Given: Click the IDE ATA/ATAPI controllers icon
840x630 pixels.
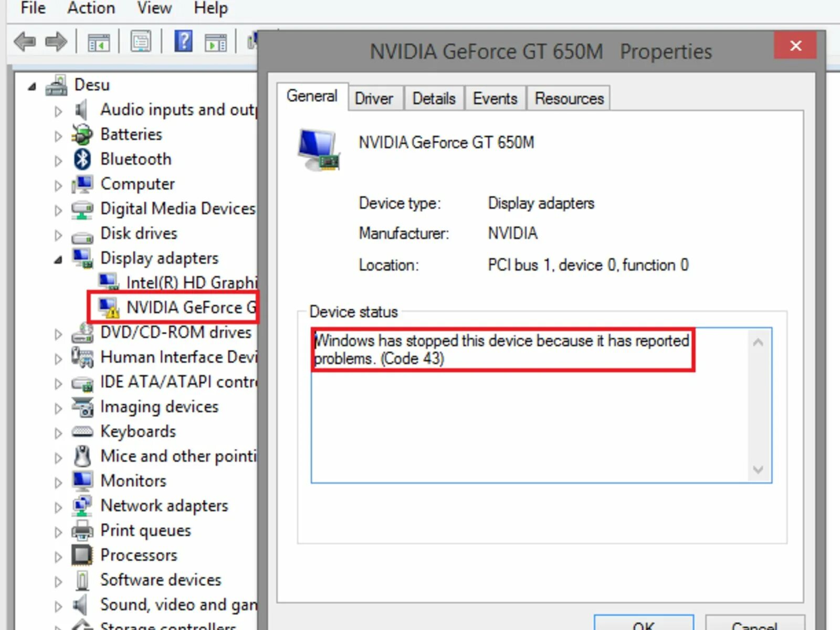Looking at the screenshot, I should coord(82,383).
